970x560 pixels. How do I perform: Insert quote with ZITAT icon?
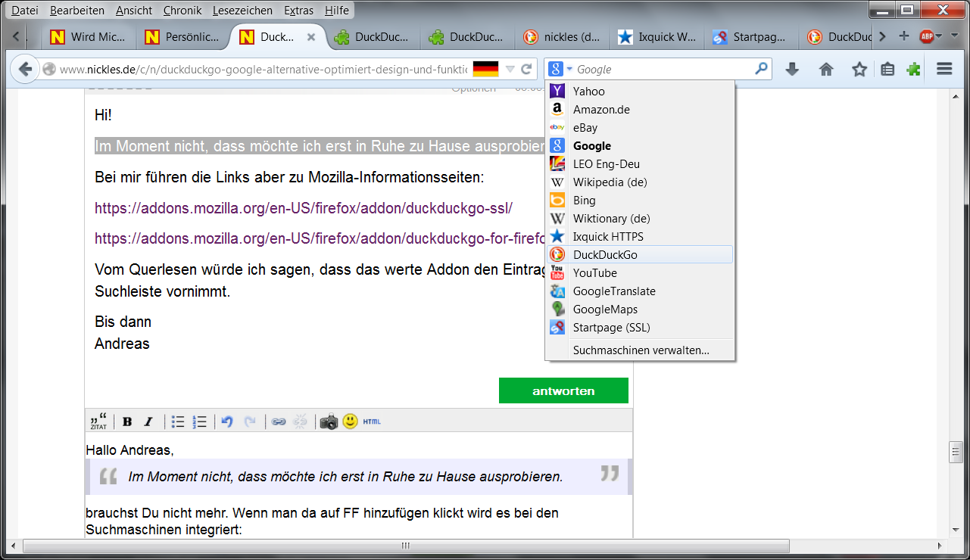[98, 422]
